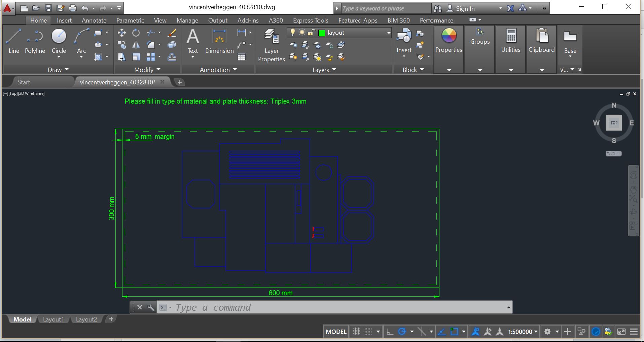Open the Layer Properties manager
Screen dimensions: 644x342
coord(272,45)
